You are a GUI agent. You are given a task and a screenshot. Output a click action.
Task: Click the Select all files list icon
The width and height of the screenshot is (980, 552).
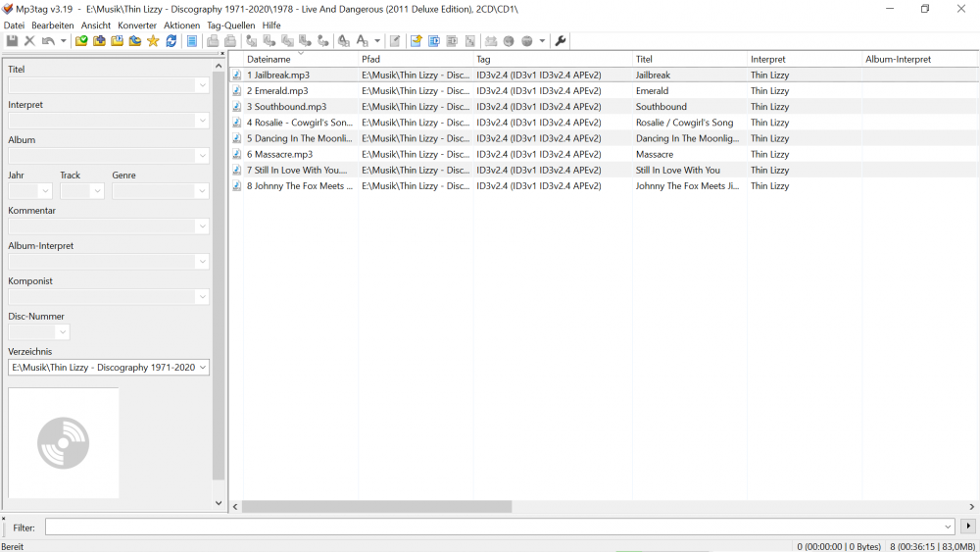pos(192,41)
